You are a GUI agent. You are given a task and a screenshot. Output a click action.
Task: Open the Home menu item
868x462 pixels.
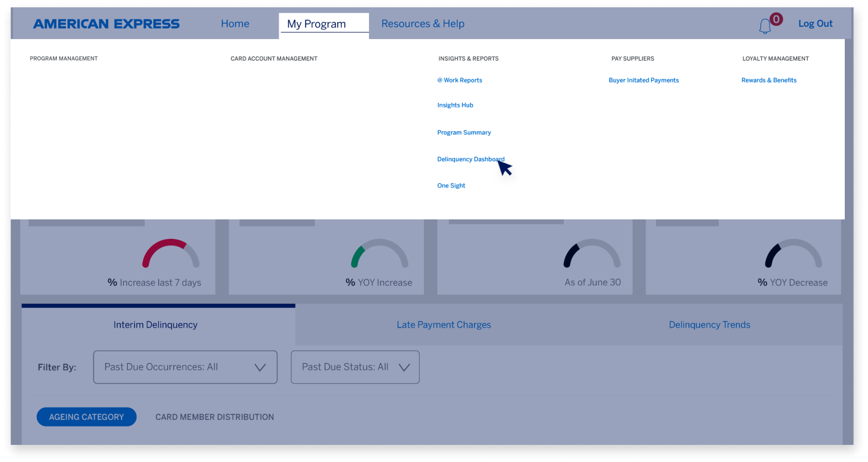click(x=235, y=23)
